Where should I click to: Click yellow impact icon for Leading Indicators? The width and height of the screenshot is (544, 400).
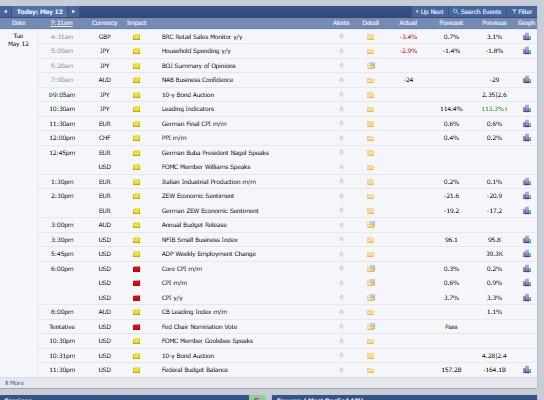pyautogui.click(x=136, y=109)
